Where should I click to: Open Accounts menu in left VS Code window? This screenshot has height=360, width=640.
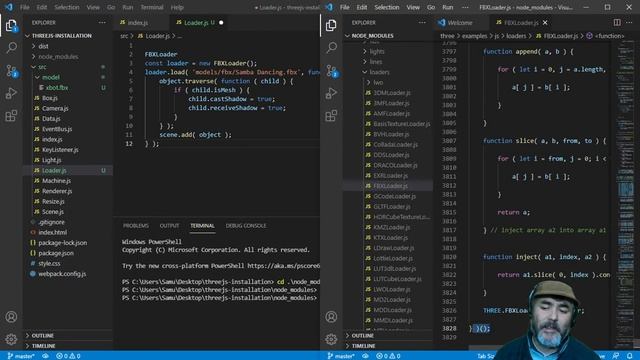pyautogui.click(x=11, y=317)
